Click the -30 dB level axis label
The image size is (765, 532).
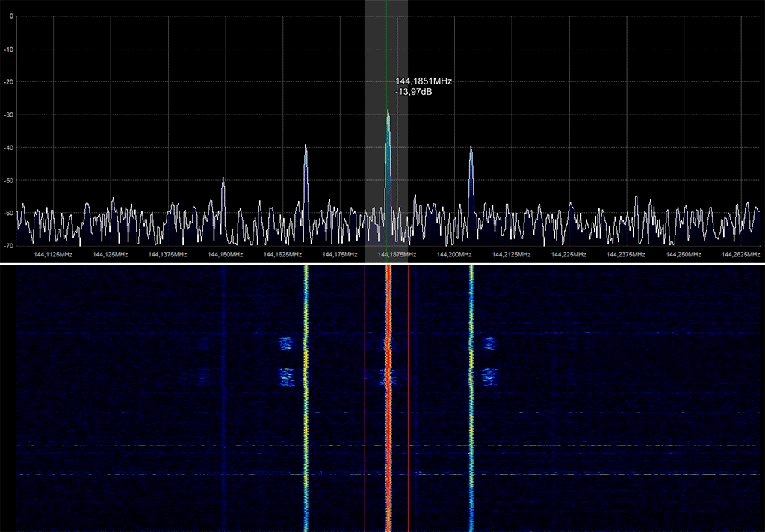point(9,115)
